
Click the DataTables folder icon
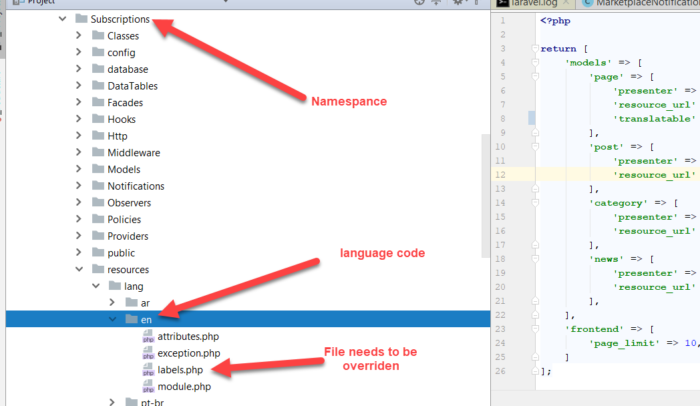(98, 85)
